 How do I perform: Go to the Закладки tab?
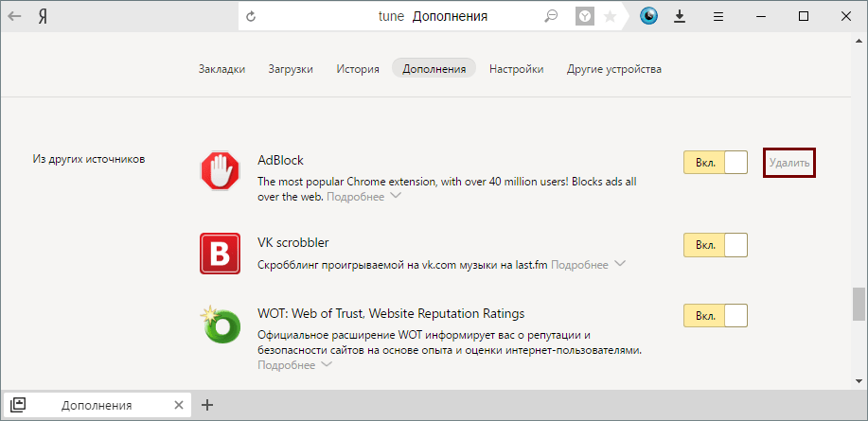tap(221, 69)
